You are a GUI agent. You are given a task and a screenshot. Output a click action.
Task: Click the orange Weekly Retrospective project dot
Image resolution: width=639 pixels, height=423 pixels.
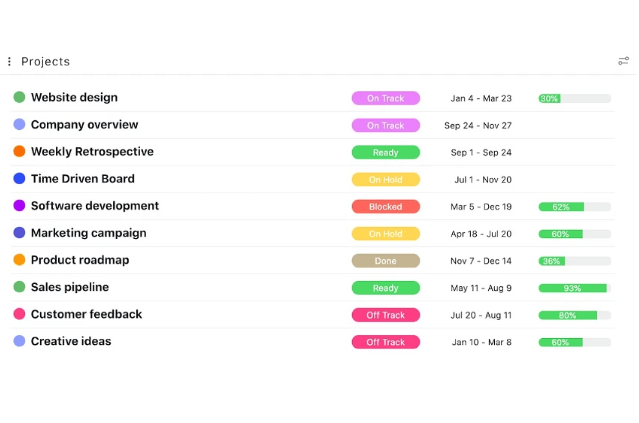tap(19, 152)
